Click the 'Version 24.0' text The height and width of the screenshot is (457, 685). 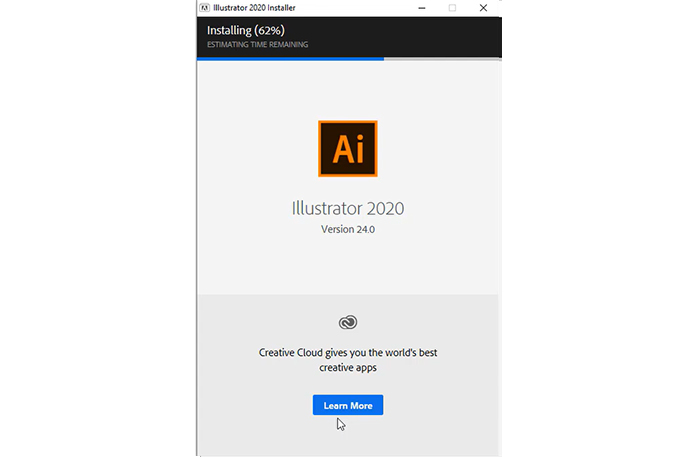[x=348, y=229]
